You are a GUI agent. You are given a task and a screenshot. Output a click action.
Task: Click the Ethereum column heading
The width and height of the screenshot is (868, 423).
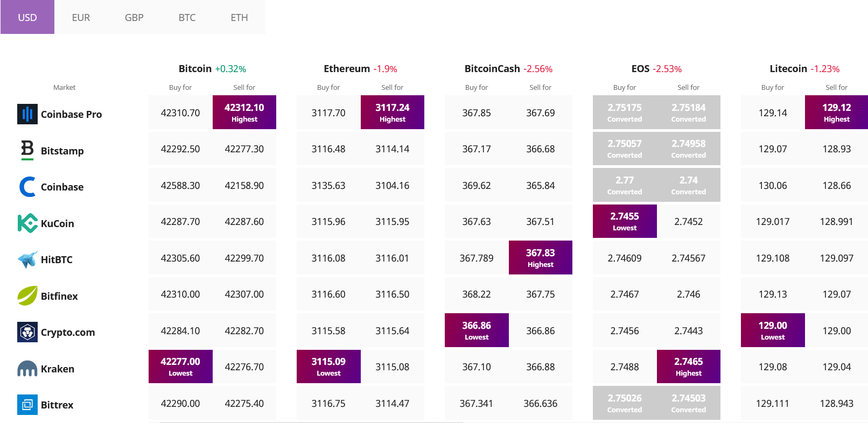pyautogui.click(x=347, y=68)
